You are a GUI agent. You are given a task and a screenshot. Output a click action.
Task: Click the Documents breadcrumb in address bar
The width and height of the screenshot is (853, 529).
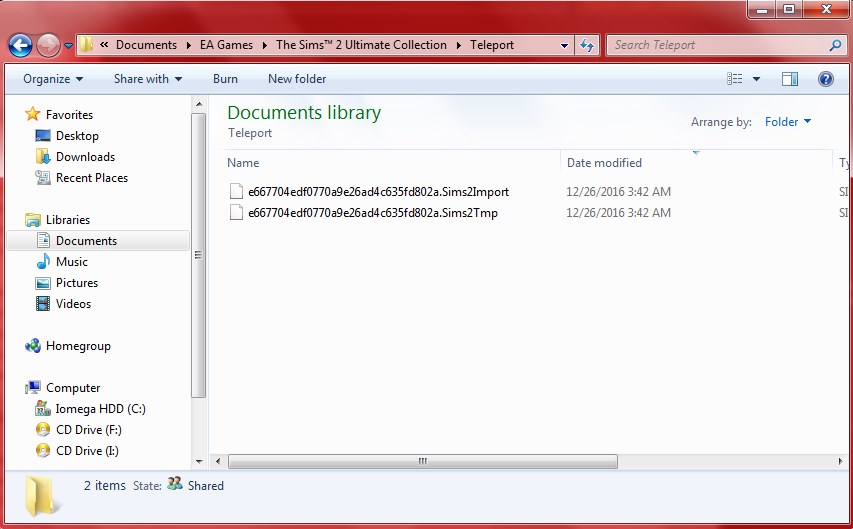pos(146,45)
